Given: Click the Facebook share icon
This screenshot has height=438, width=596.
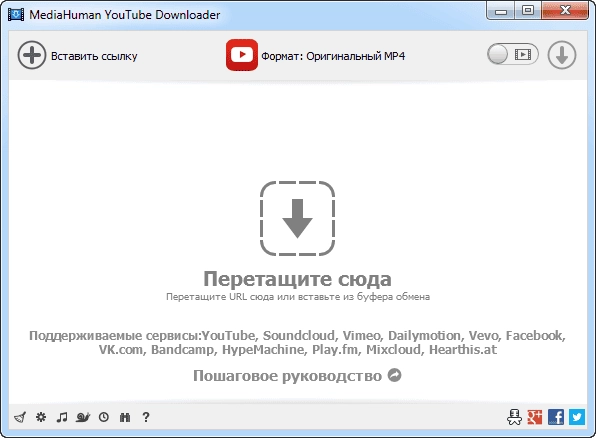Looking at the screenshot, I should [x=556, y=417].
